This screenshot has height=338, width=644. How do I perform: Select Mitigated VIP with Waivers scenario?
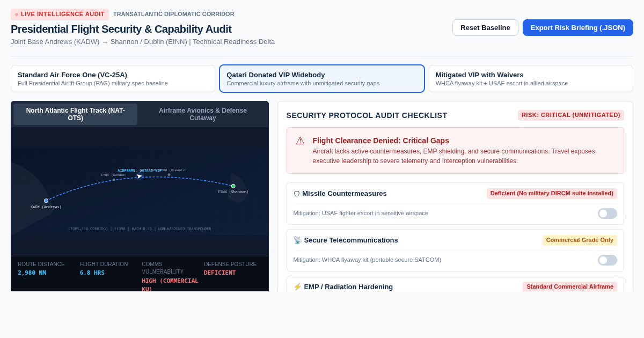click(531, 79)
